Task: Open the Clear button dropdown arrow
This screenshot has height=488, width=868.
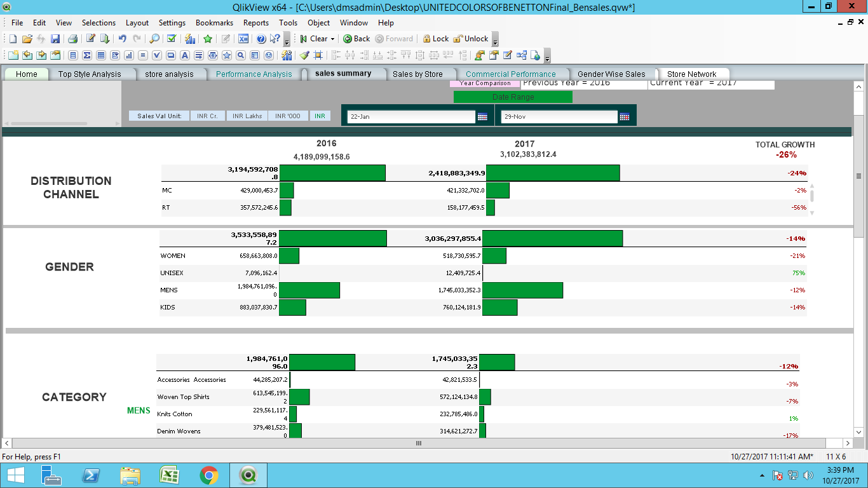Action: pos(332,39)
